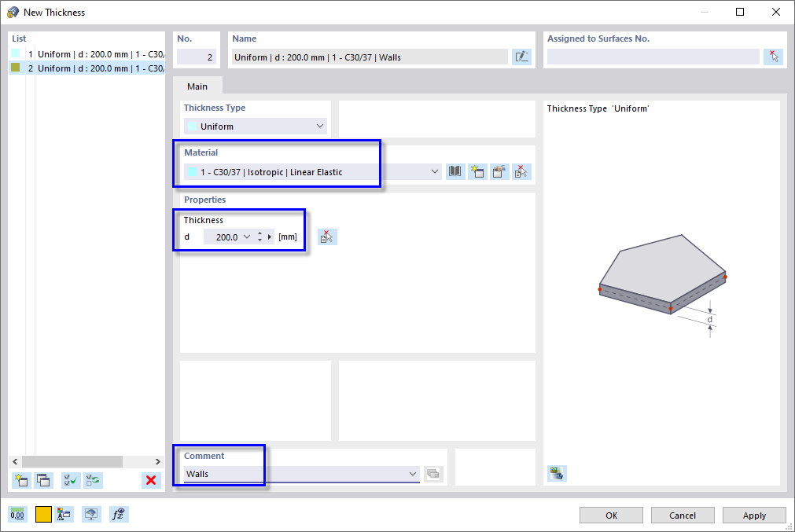
Task: Copy the selected thickness
Action: [x=43, y=479]
